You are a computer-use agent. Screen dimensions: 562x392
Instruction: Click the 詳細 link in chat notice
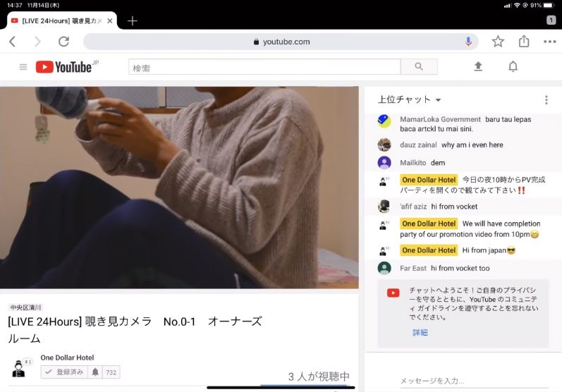[x=420, y=333]
